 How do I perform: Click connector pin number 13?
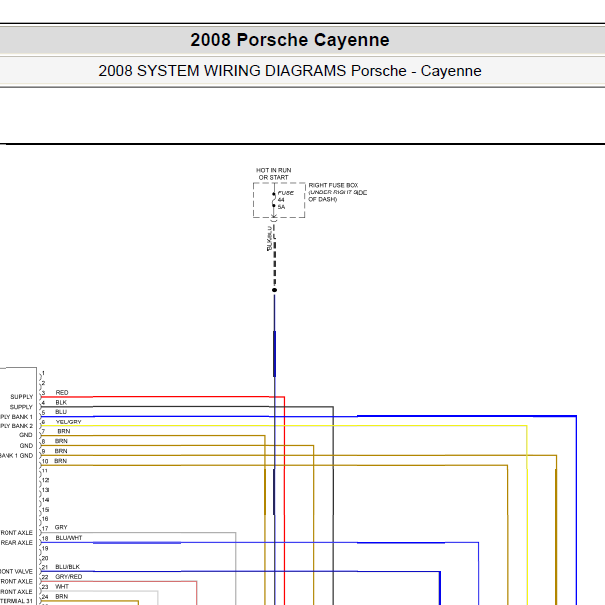[x=46, y=490]
